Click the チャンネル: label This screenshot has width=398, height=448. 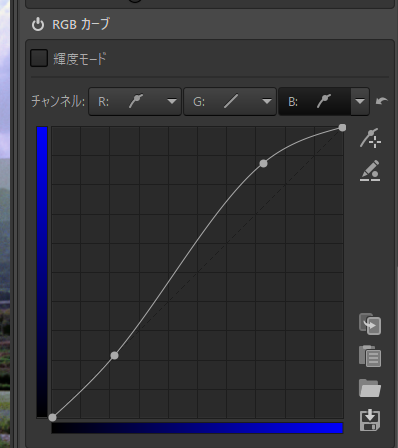tap(58, 101)
